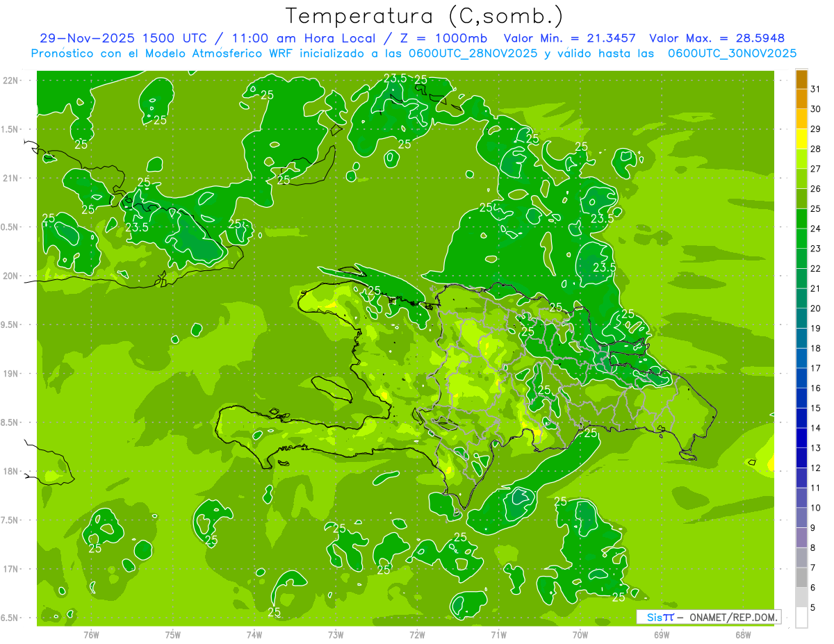Click the '18N' latitude label
This screenshot has height=644, width=834.
11,471
